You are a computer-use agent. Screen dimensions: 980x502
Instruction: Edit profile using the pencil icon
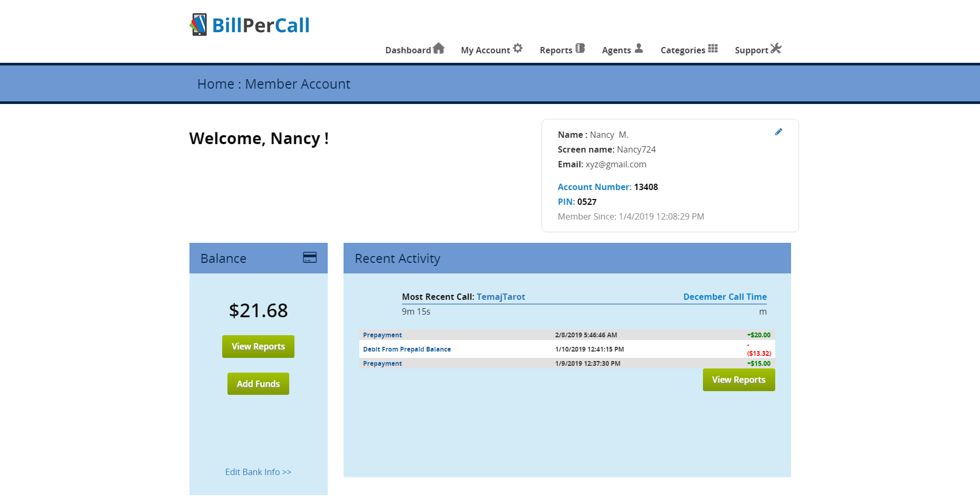point(778,132)
